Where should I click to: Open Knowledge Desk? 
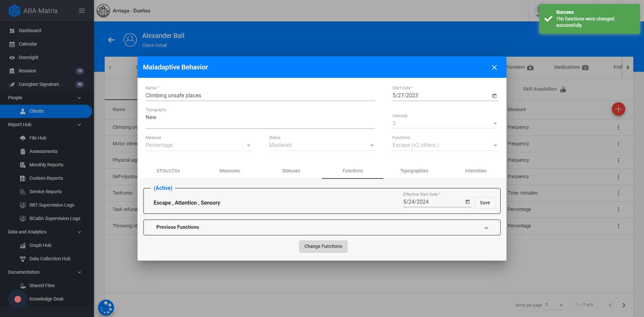pyautogui.click(x=46, y=299)
